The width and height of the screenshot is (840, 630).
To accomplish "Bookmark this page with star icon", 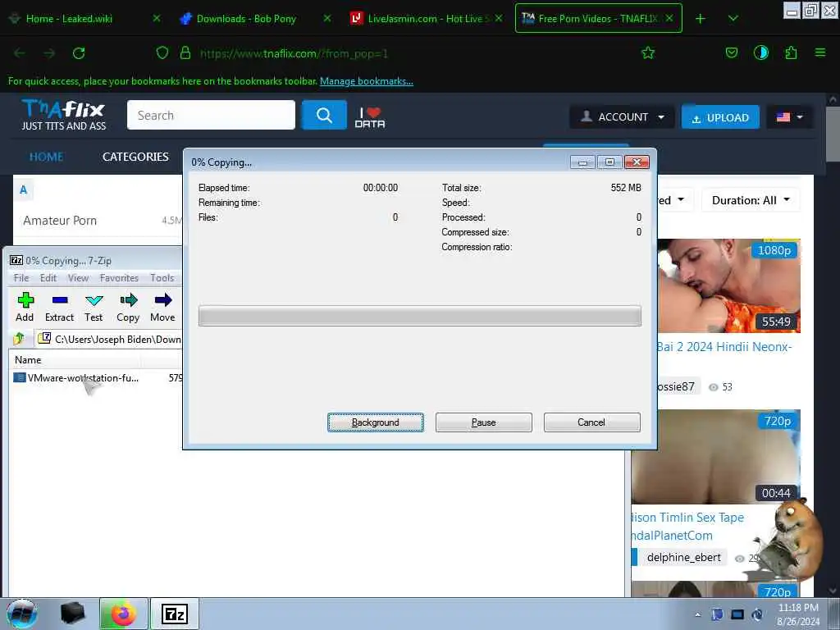I will click(x=648, y=52).
